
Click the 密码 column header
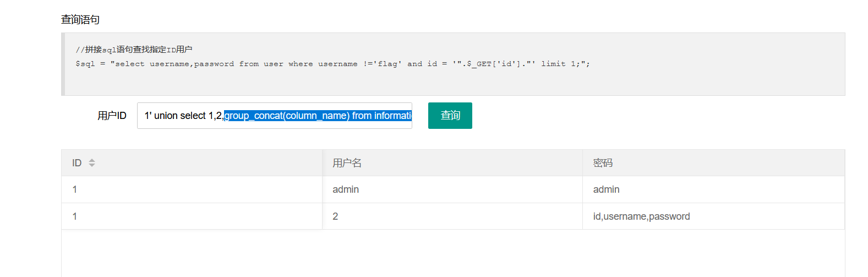click(x=713, y=163)
